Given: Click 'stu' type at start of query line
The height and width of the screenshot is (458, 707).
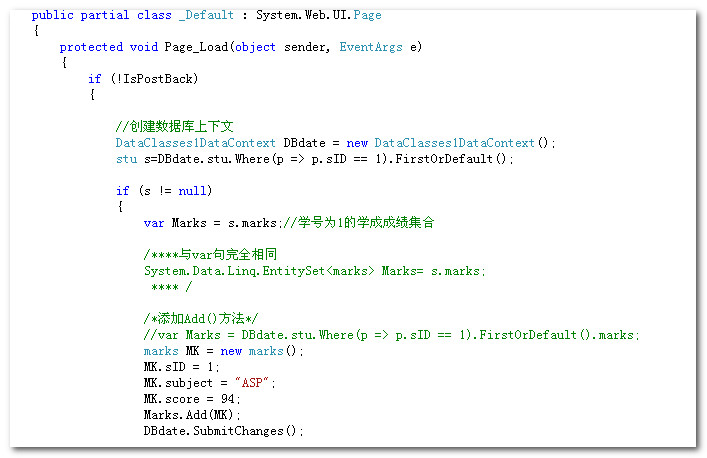Looking at the screenshot, I should coord(126,160).
